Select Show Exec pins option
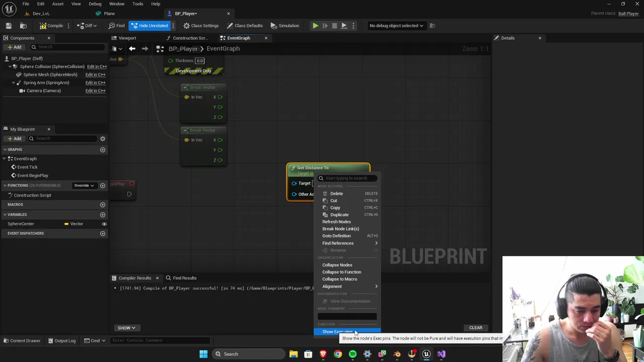This screenshot has width=644, height=362. click(347, 332)
